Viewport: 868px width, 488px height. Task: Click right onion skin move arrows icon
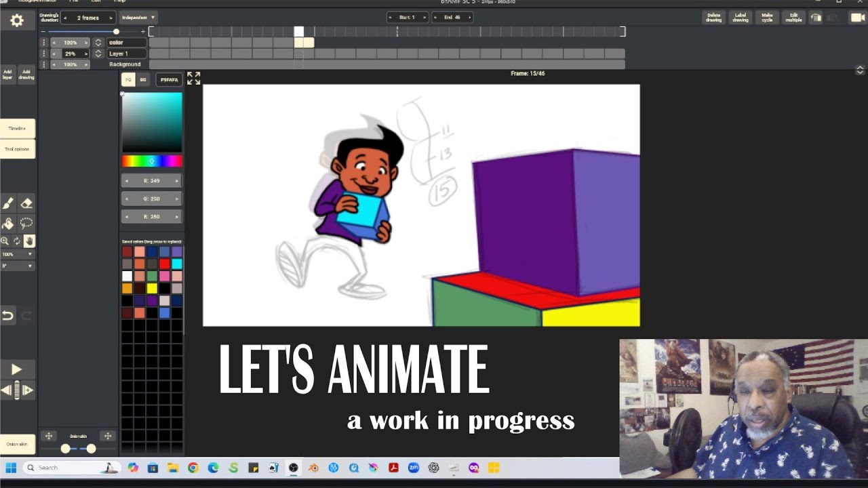107,436
